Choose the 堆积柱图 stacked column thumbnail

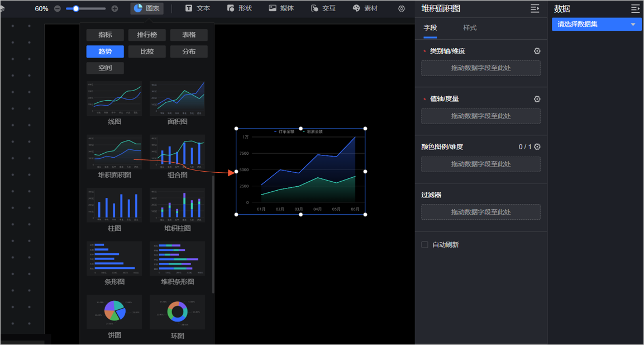(x=178, y=205)
